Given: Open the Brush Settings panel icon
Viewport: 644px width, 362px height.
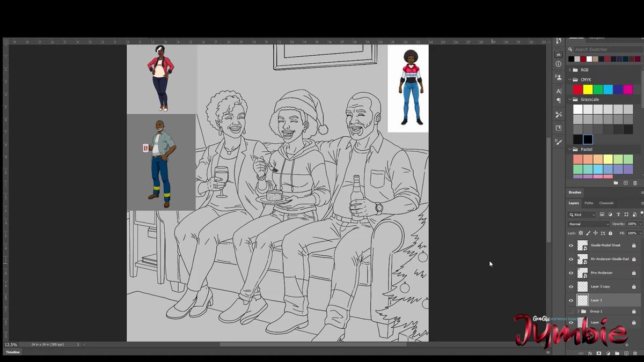Looking at the screenshot, I should click(x=559, y=142).
